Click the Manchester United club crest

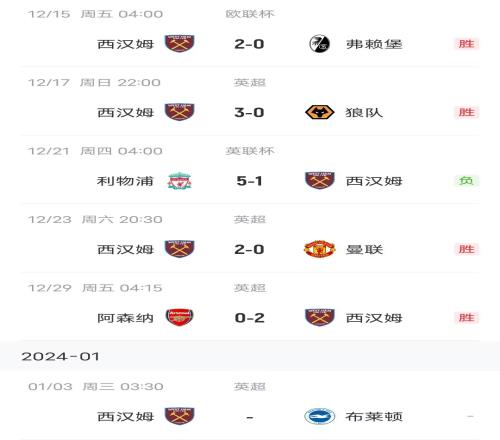[x=319, y=249]
